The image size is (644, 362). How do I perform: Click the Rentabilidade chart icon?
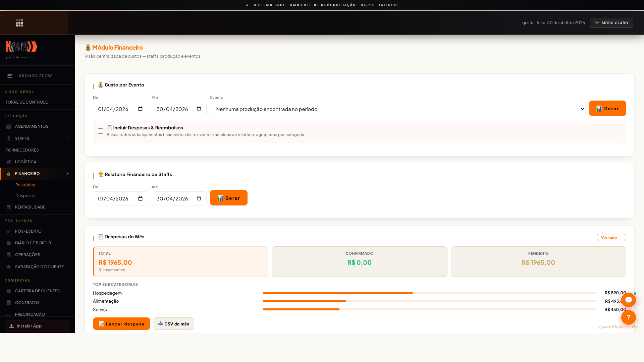tap(9, 207)
